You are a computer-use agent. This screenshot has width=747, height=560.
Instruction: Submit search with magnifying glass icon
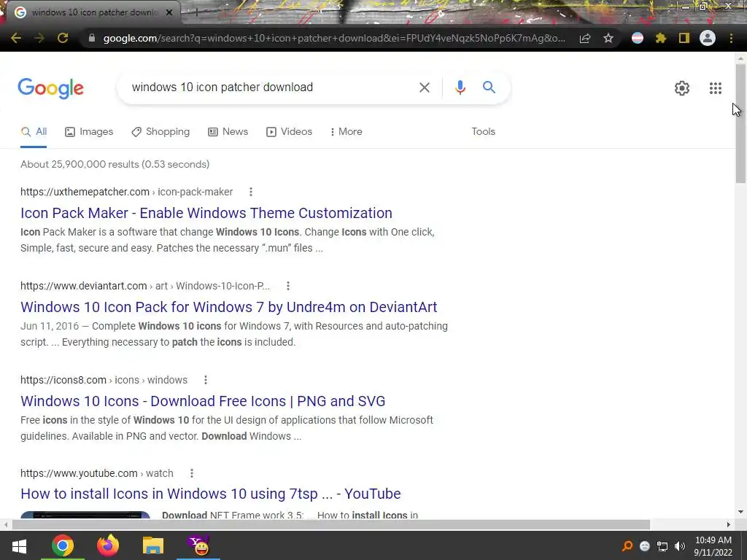coord(489,87)
